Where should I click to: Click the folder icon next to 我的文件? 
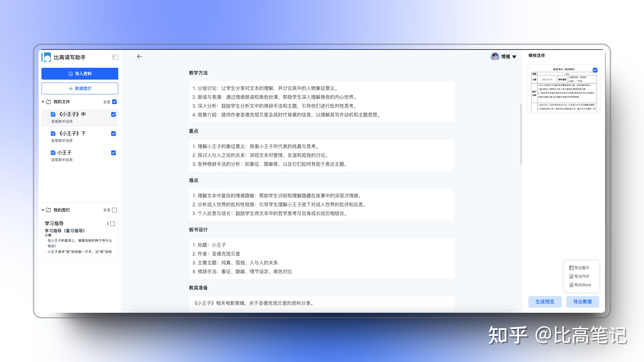point(49,102)
